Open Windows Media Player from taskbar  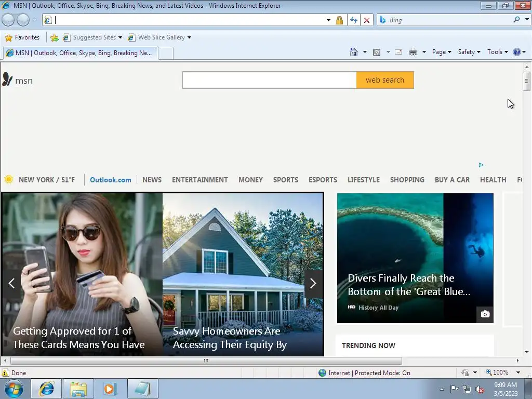pyautogui.click(x=110, y=389)
